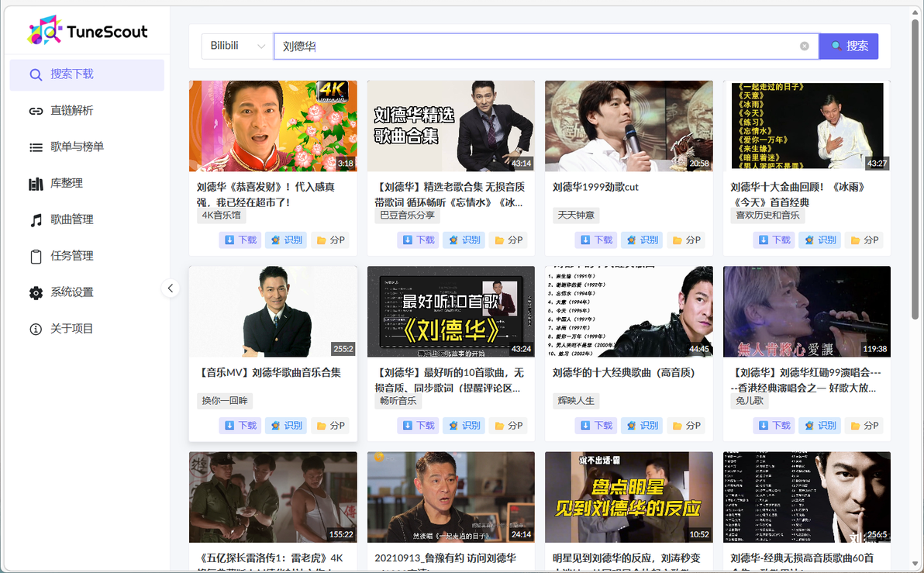Click title 刘德华-经典无损高音质歌曲60首
The height and width of the screenshot is (573, 924).
click(802, 558)
